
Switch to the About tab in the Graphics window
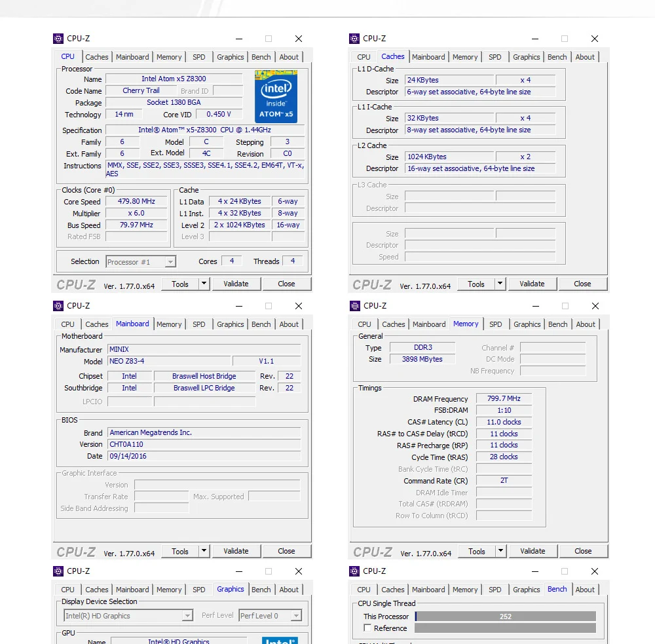click(x=289, y=590)
